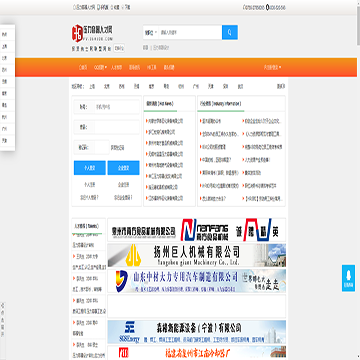Go to 首页 in the orange navigation bar

(83, 67)
